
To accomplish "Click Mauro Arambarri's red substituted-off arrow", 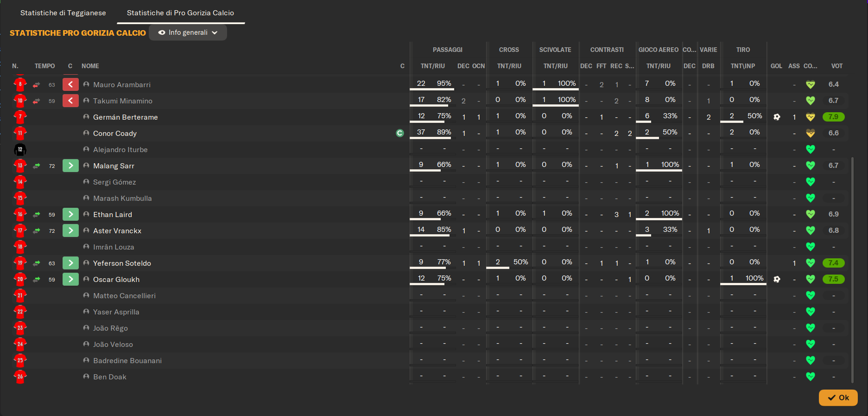I will [x=70, y=84].
